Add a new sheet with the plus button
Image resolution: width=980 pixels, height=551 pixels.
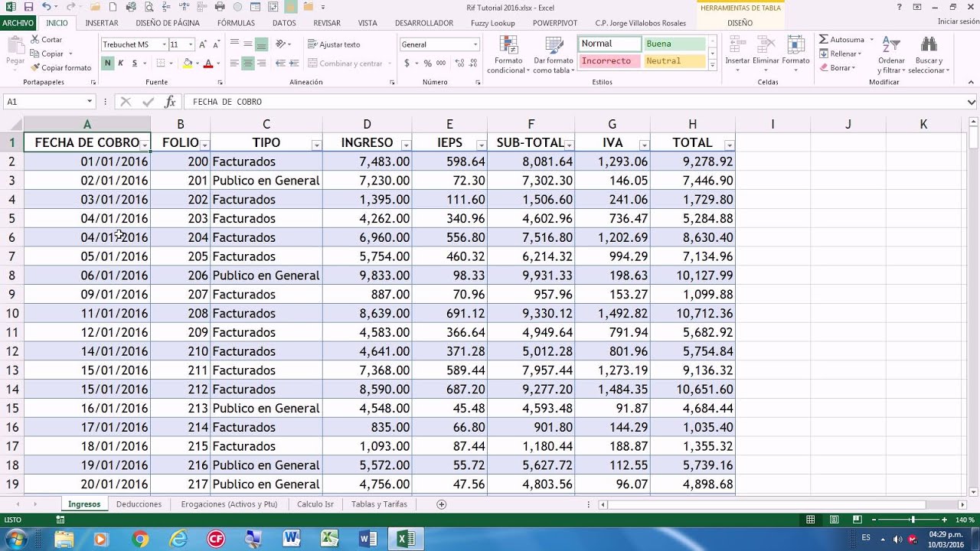coord(441,504)
